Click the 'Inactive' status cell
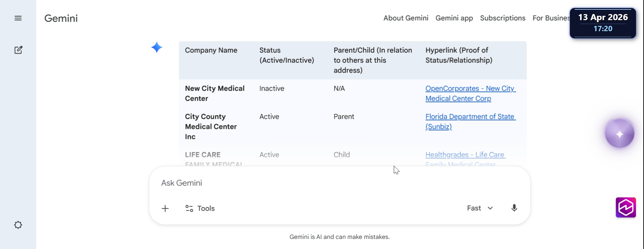This screenshot has width=644, height=249. click(272, 88)
